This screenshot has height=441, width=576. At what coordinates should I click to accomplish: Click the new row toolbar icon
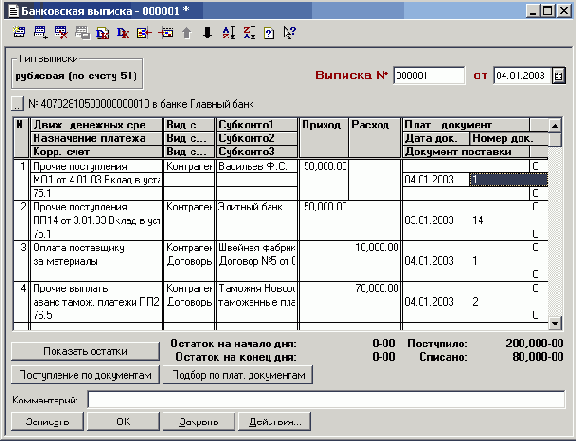pyautogui.click(x=40, y=33)
